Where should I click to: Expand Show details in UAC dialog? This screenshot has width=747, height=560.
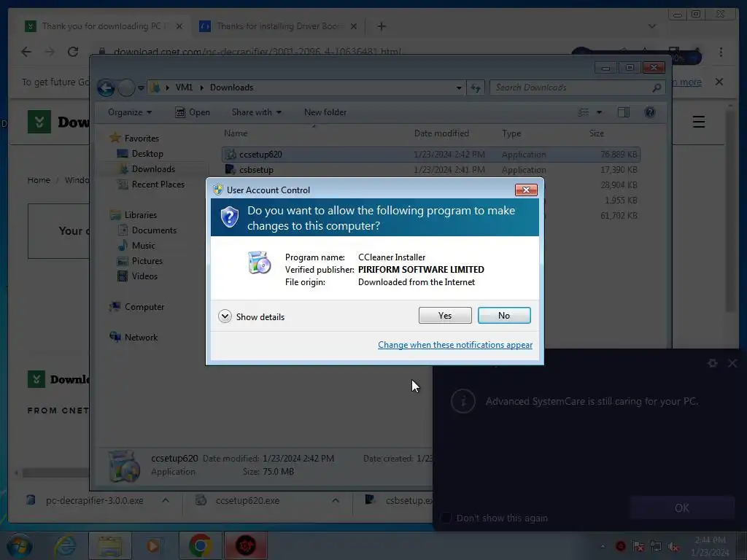[251, 316]
